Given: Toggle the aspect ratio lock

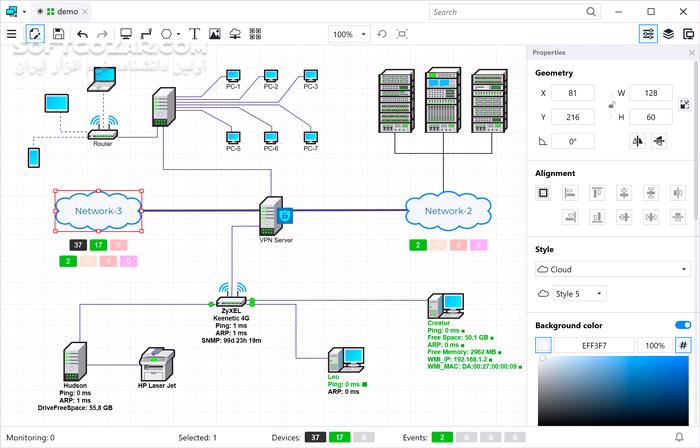Looking at the screenshot, I should pyautogui.click(x=612, y=105).
